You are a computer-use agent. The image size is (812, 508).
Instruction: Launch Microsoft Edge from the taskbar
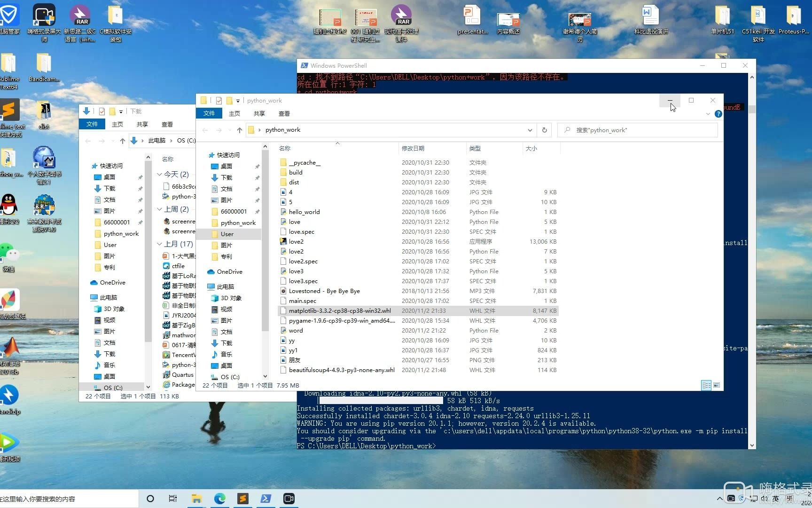[x=219, y=499]
